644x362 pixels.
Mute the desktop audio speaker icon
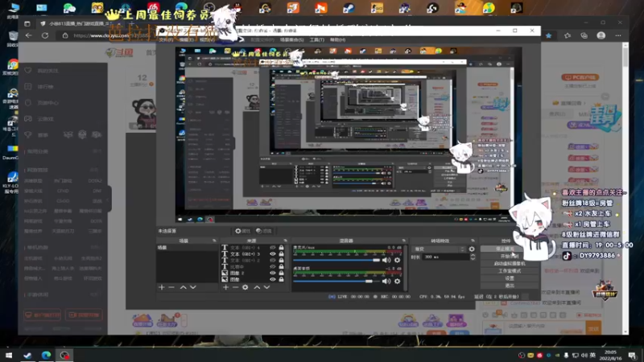click(386, 281)
